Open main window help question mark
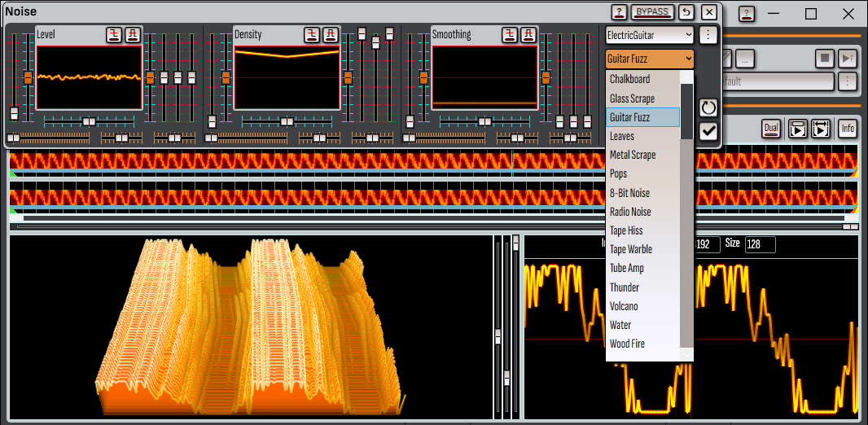Screen dimensions: 868x425 click(747, 14)
